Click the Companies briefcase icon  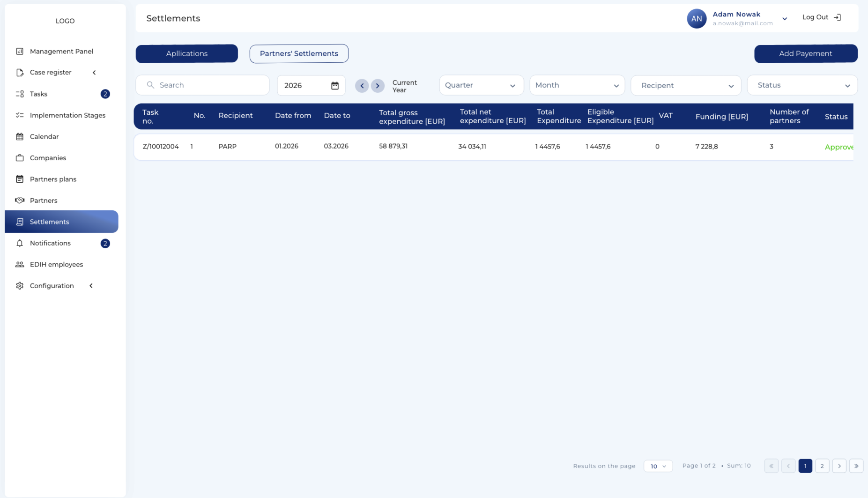pos(20,158)
